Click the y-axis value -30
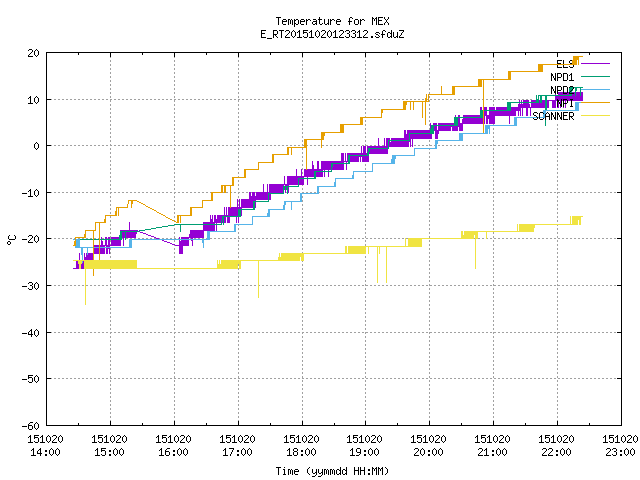The image size is (640, 480). tap(31, 286)
